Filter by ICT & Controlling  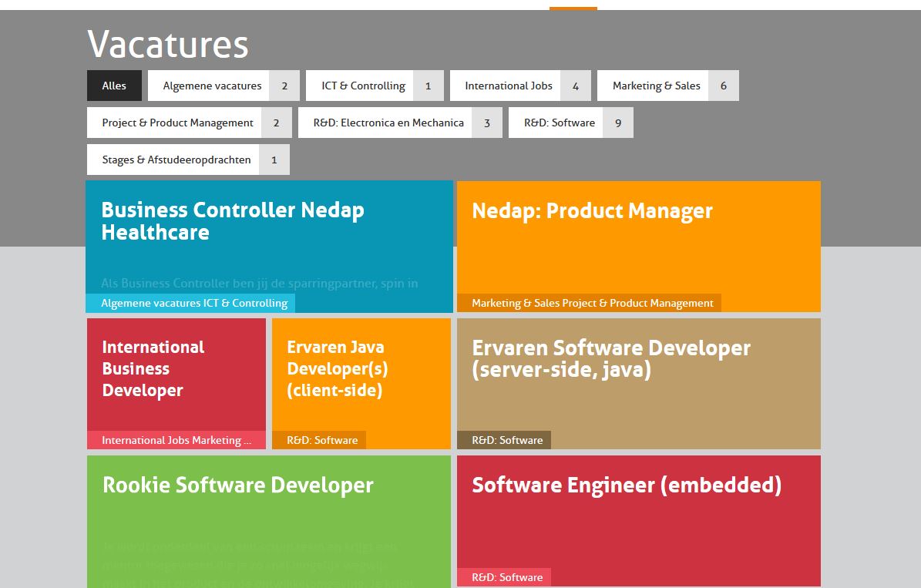[x=374, y=86]
